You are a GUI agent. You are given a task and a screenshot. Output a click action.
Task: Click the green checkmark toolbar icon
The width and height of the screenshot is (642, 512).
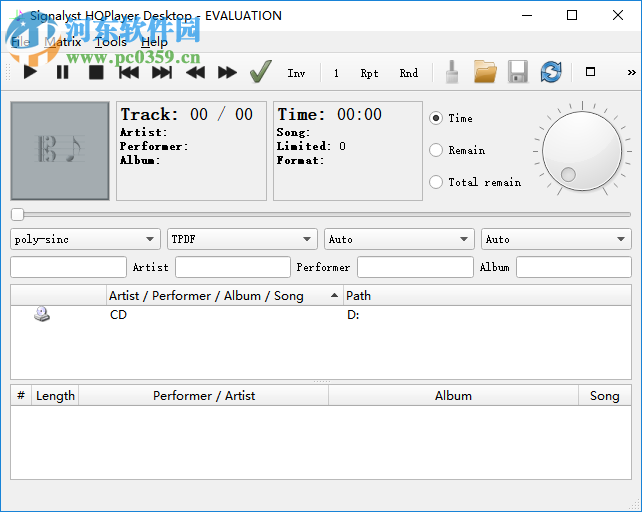(261, 72)
